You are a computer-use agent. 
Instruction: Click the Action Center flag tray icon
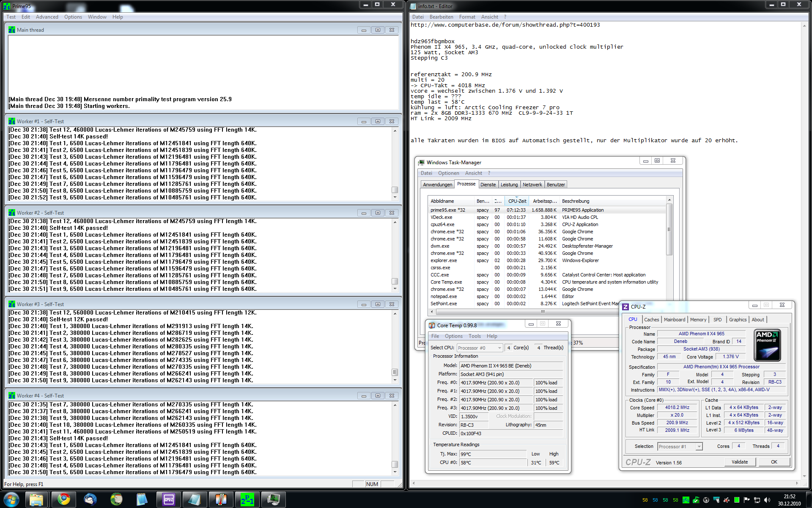(x=746, y=500)
